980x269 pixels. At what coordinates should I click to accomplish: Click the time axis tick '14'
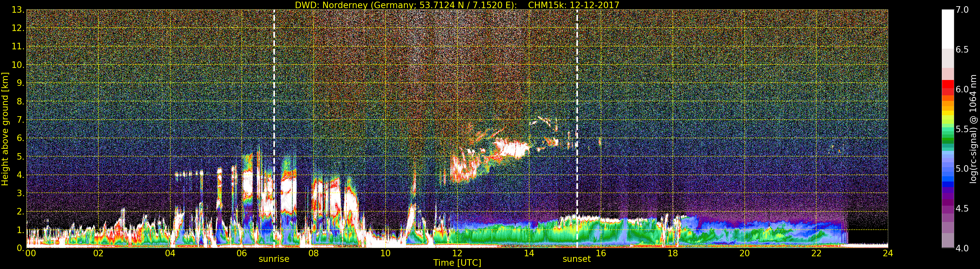[529, 253]
